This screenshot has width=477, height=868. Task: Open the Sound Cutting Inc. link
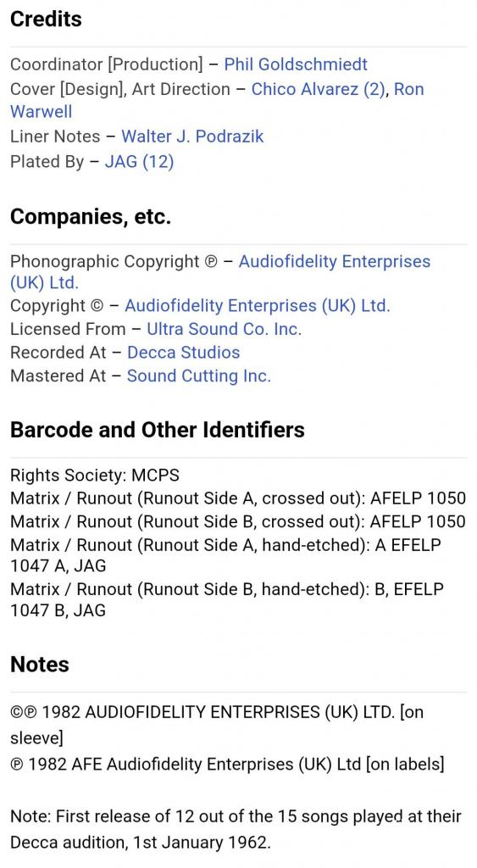pyautogui.click(x=198, y=376)
